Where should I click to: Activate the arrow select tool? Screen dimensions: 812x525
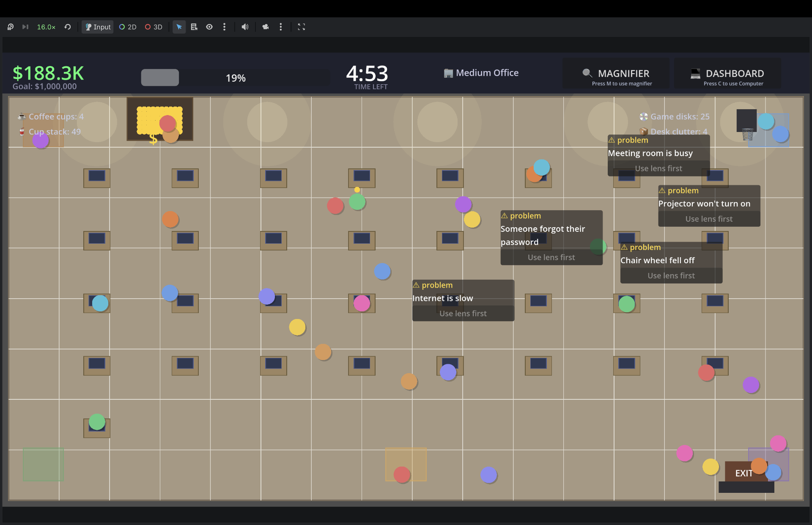coord(179,27)
